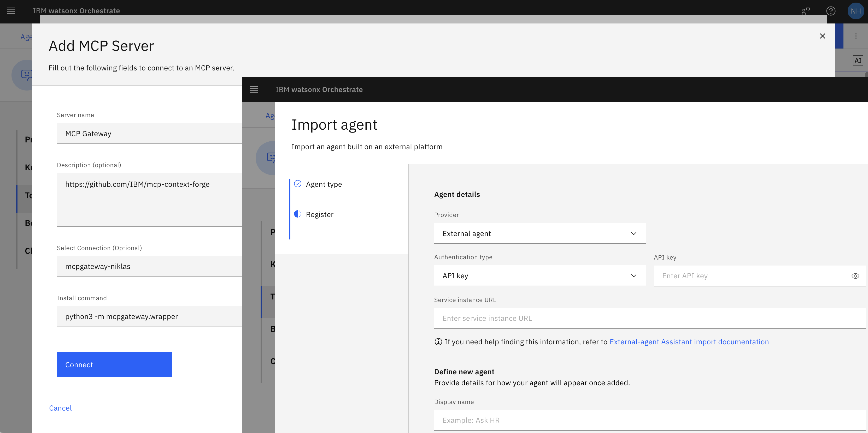Click IBM watsonx Orchestrate title in Import agent window
Viewport: 868px width, 433px height.
tap(319, 89)
